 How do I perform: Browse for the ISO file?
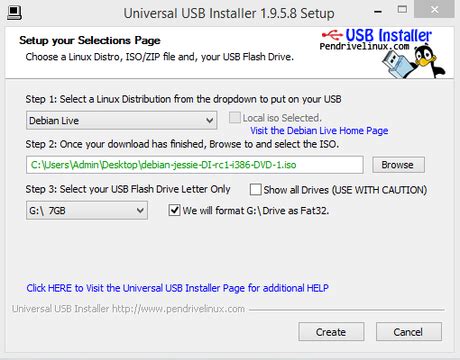[398, 165]
